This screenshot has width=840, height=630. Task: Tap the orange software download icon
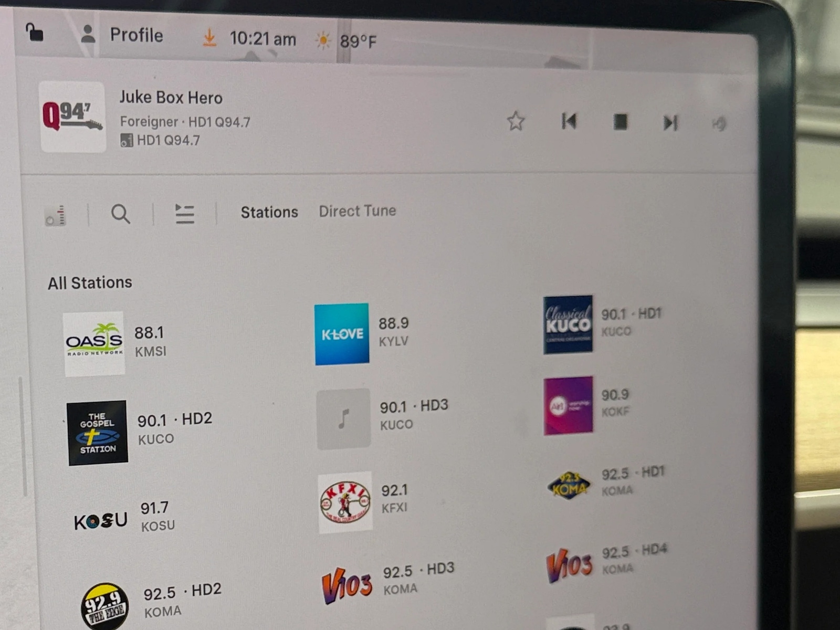pyautogui.click(x=209, y=38)
